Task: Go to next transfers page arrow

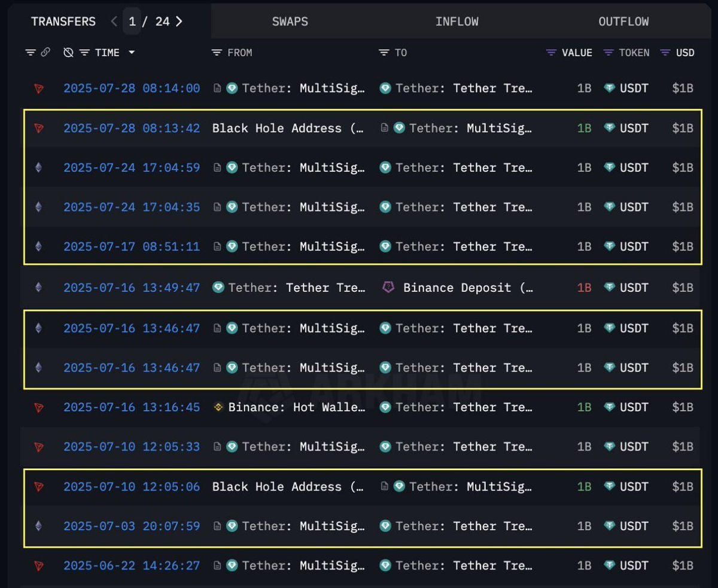Action: (x=179, y=22)
